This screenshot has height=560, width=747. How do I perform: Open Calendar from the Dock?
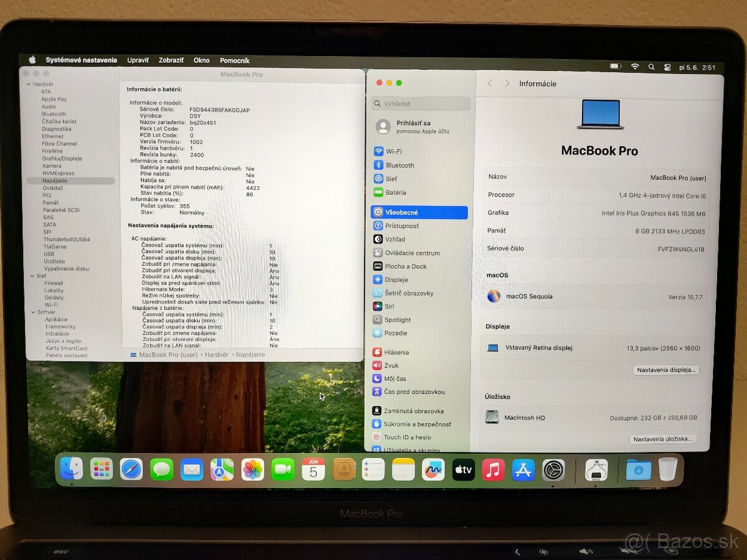pos(313,469)
